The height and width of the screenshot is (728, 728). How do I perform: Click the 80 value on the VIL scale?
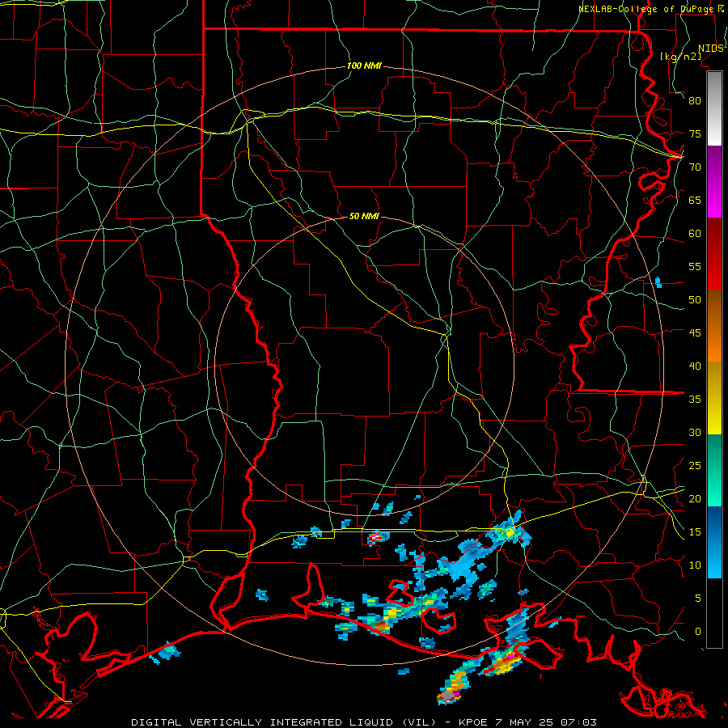click(695, 101)
